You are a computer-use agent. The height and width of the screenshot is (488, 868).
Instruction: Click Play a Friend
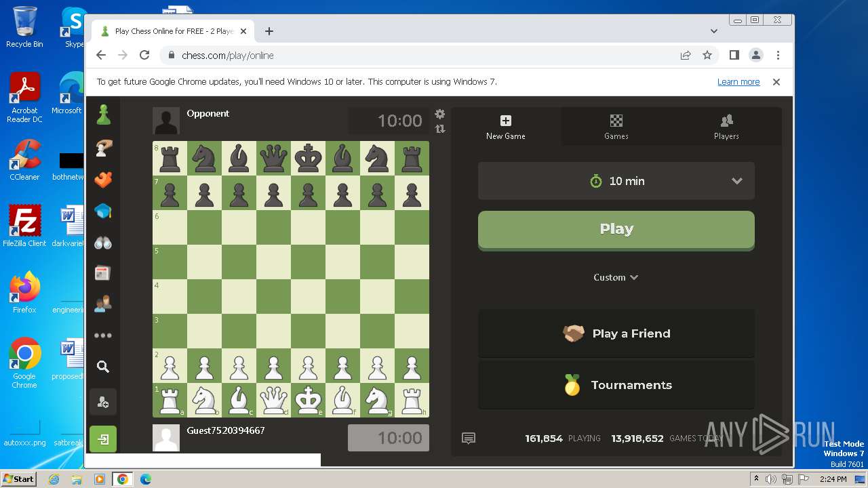tap(616, 333)
